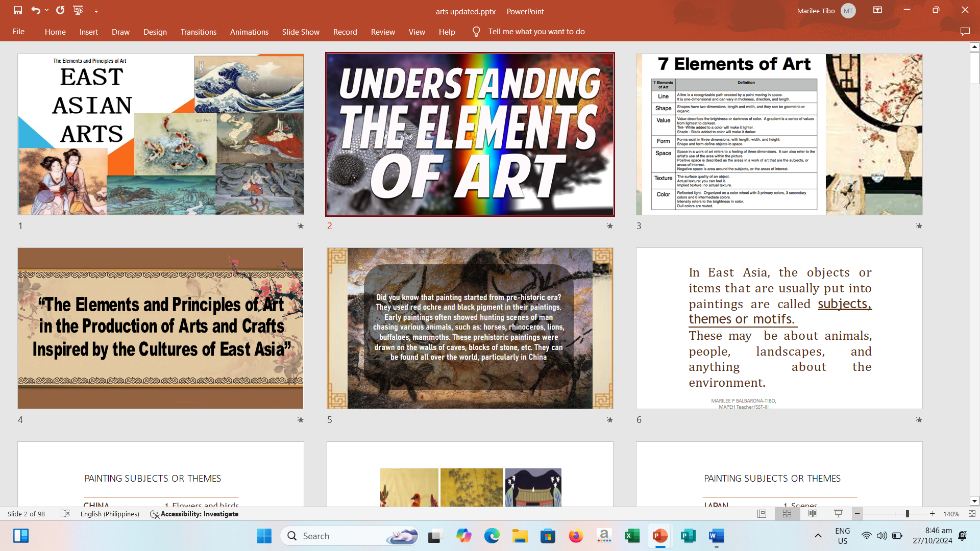The height and width of the screenshot is (551, 980).
Task: Start slideshow from beginning icon in title bar
Action: (78, 10)
